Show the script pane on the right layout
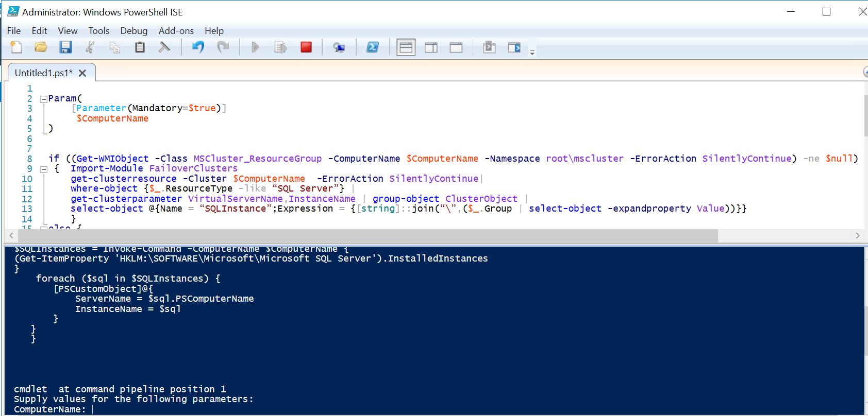The image size is (868, 416). 431,48
